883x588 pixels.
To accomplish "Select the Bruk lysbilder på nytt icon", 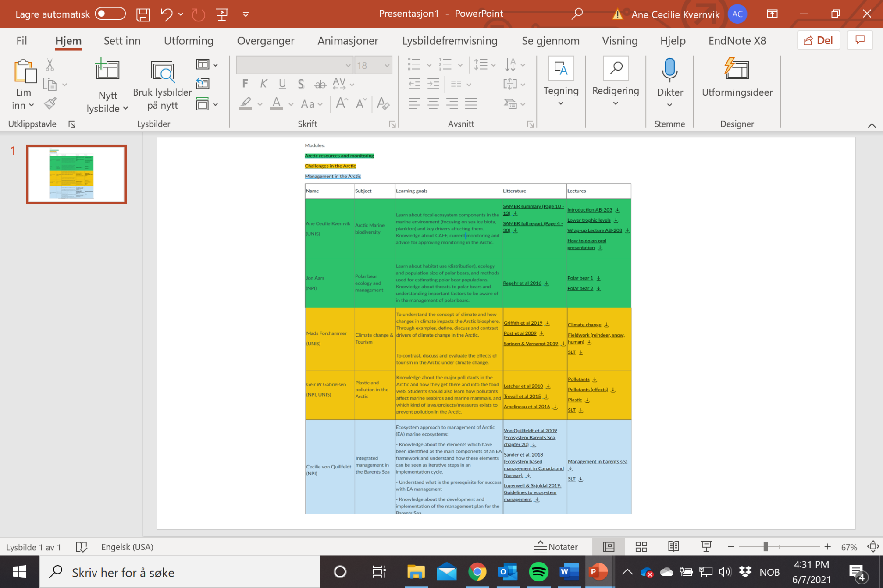I will (162, 70).
